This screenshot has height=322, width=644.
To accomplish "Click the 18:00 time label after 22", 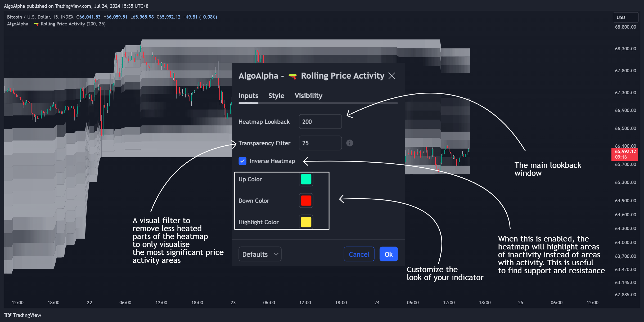I will [x=197, y=302].
